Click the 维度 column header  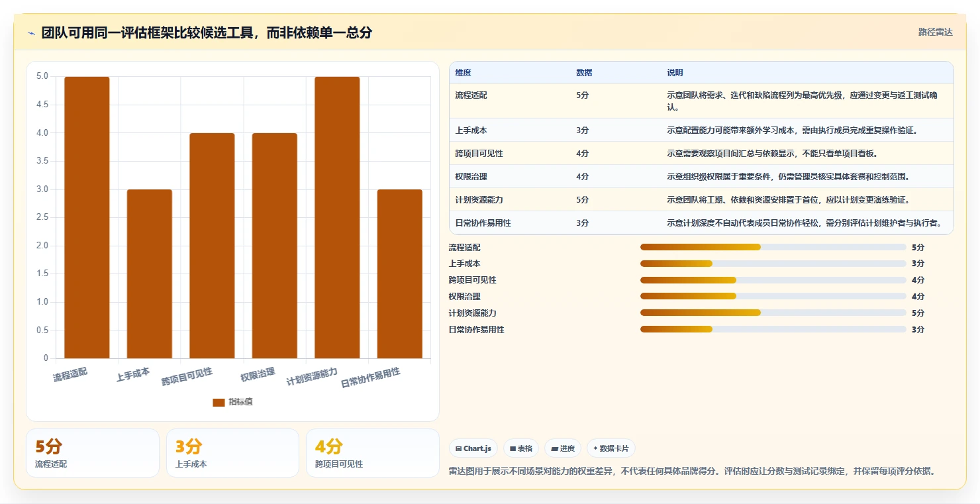click(x=463, y=73)
